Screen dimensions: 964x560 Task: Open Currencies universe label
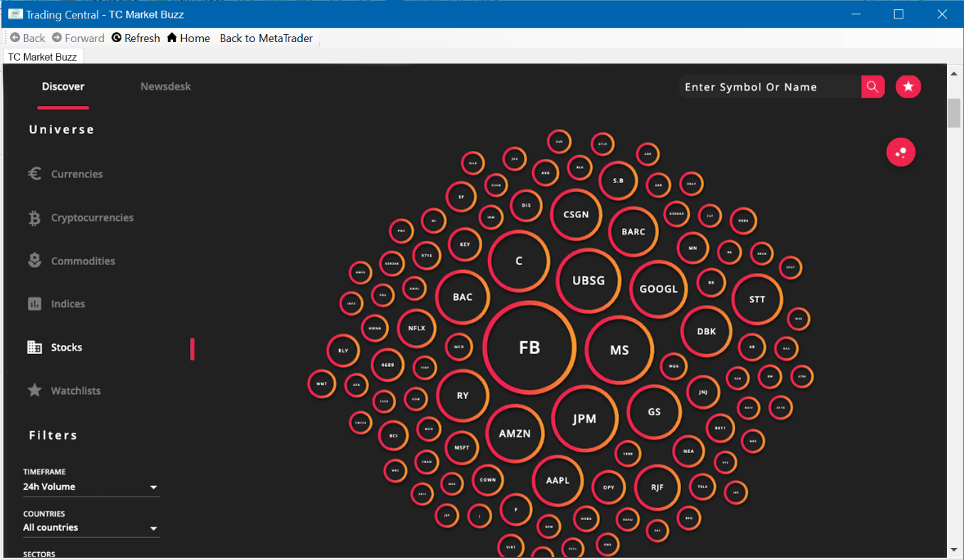click(x=77, y=175)
